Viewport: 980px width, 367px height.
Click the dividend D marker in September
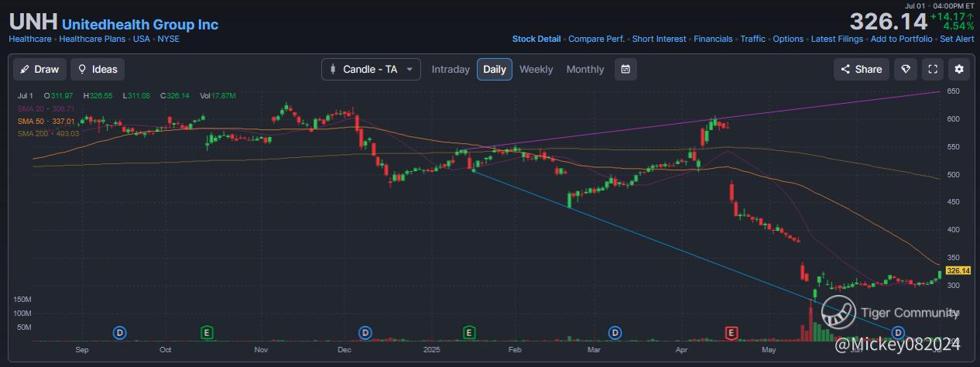[120, 332]
